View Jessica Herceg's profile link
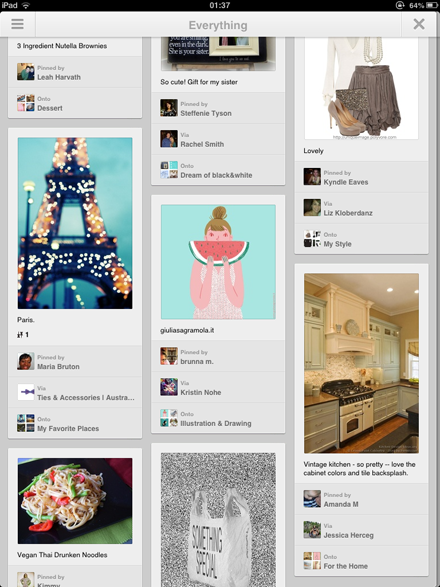440x587 pixels. [x=348, y=535]
